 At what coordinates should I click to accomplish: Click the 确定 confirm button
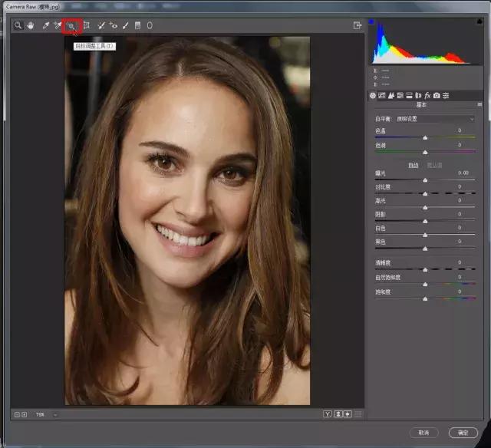pos(463,433)
